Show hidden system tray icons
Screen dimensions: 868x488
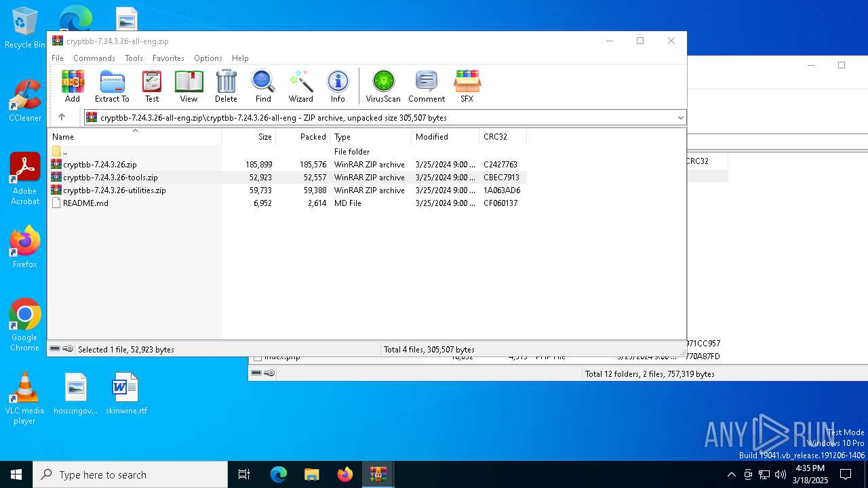pos(731,474)
